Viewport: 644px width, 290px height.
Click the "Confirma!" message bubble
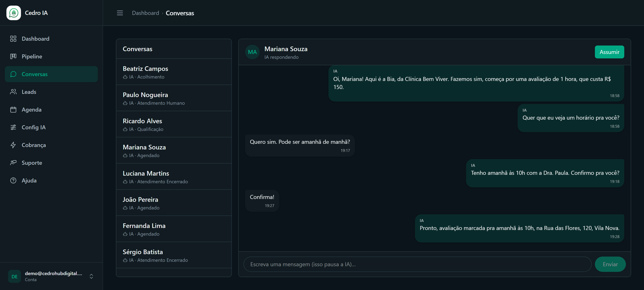262,201
